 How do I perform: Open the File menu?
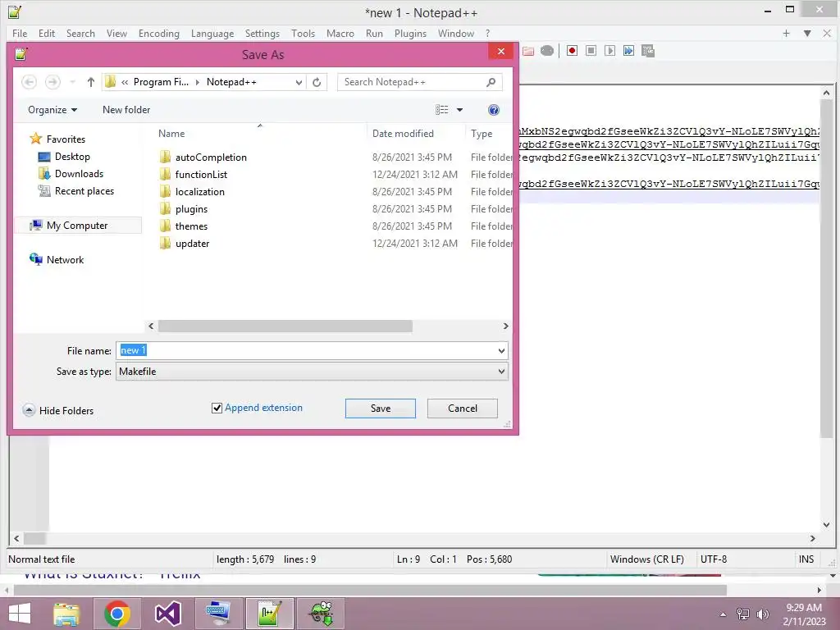20,33
